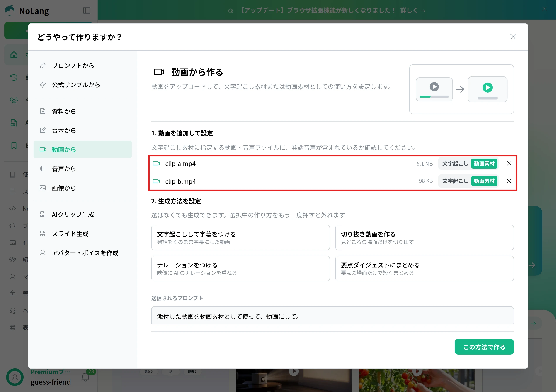Click the history clock icon in main sidebar
The height and width of the screenshot is (392, 558).
point(14,78)
